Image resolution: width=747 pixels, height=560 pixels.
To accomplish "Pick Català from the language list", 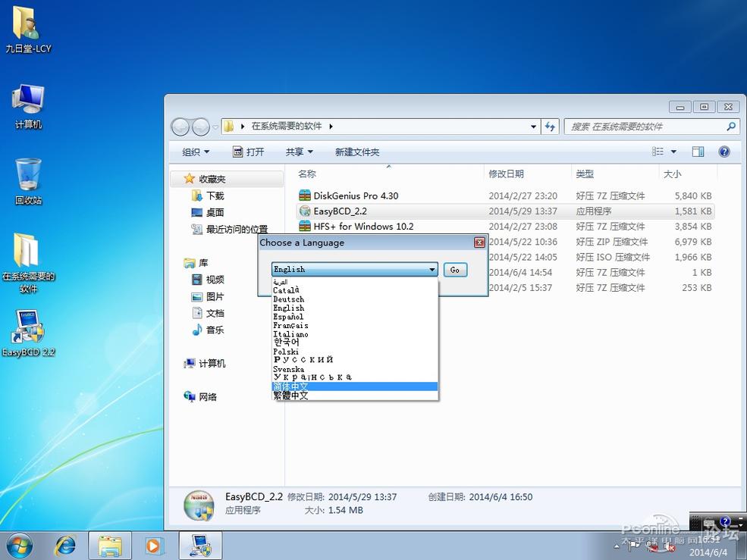I will pyautogui.click(x=354, y=290).
